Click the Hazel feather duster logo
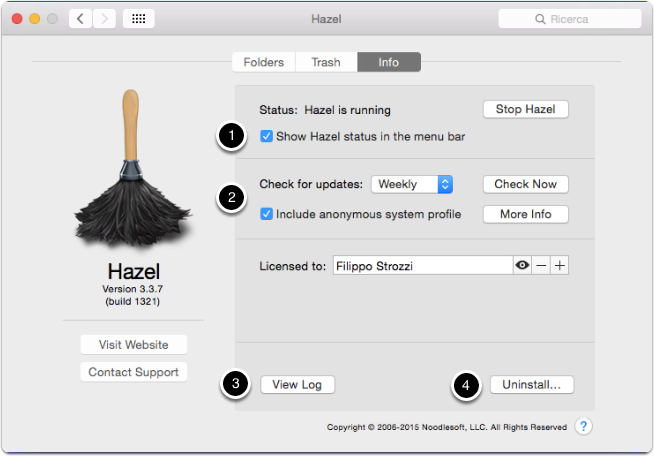 (132, 169)
